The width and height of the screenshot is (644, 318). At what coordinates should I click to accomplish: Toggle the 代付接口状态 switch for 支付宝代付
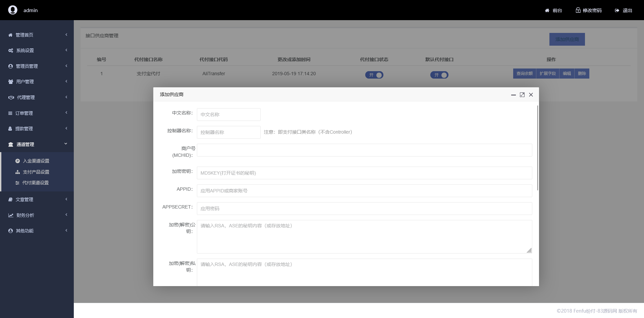pos(374,75)
